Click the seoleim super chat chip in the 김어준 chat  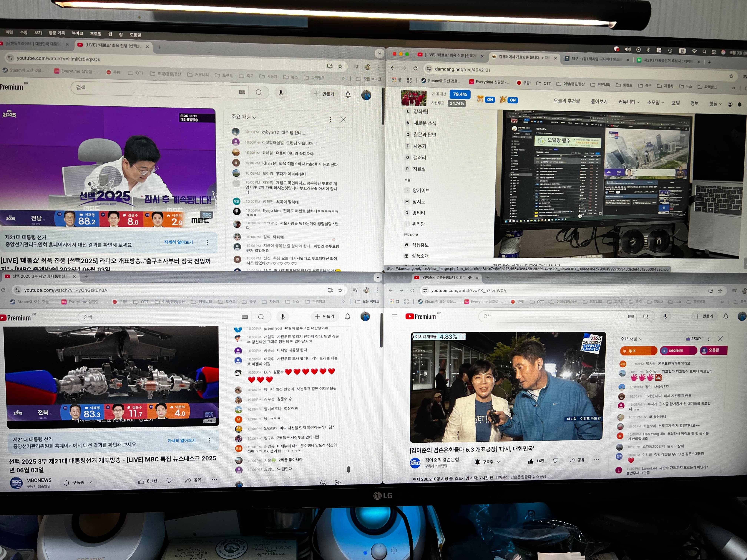pos(678,350)
